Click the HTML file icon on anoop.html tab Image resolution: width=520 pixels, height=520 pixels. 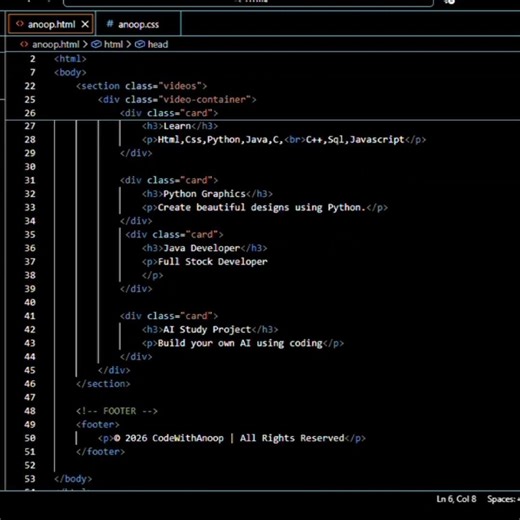pos(20,24)
